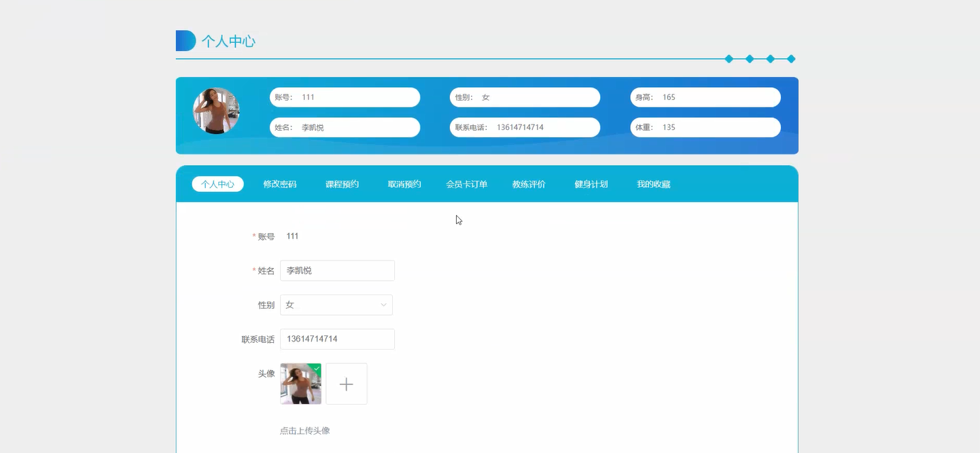The image size is (980, 453).
Task: Open the 健身计划 tab
Action: (591, 184)
